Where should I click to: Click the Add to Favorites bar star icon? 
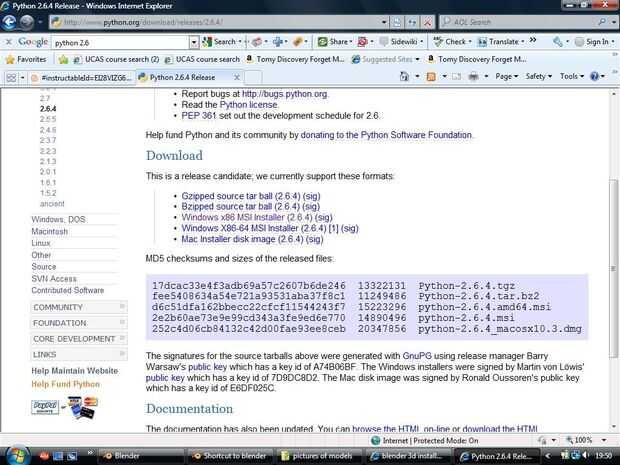pyautogui.click(x=63, y=59)
